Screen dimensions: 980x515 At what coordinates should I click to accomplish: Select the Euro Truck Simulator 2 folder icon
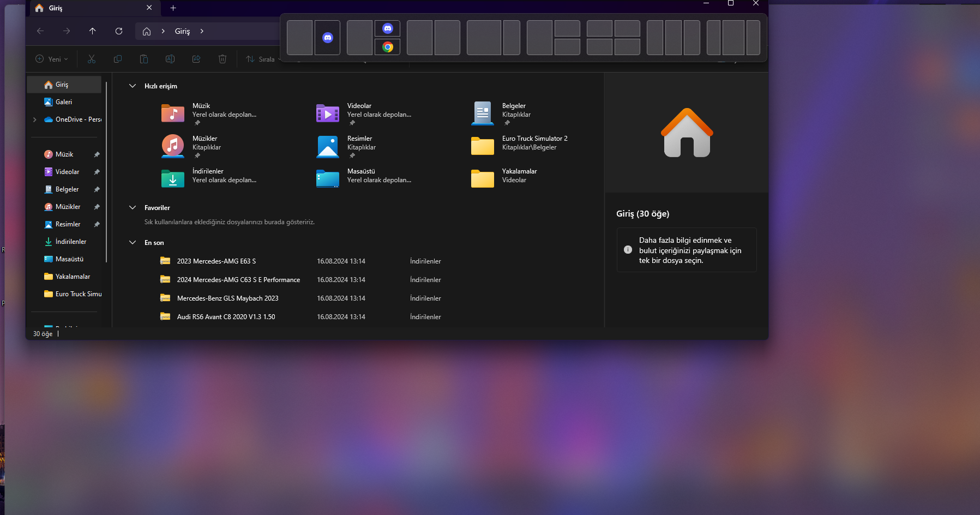[x=483, y=146]
